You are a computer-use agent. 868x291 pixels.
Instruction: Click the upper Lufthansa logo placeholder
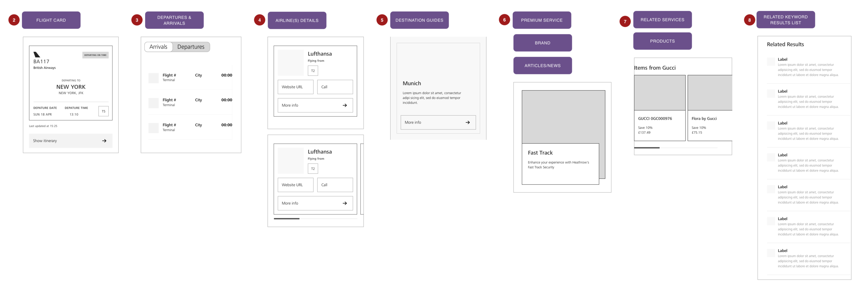tap(291, 63)
